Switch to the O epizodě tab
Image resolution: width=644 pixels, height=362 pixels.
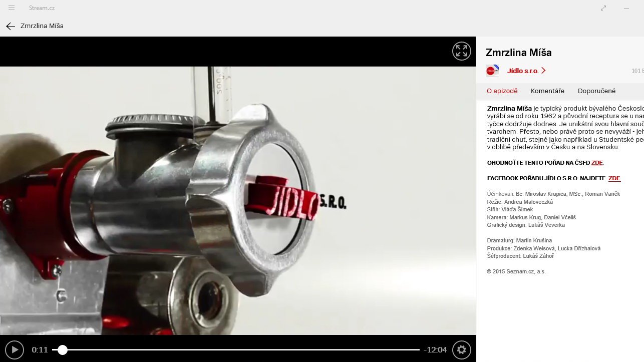(x=502, y=91)
